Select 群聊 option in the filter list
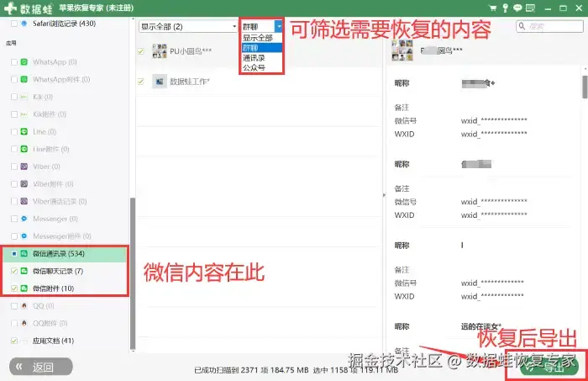The width and height of the screenshot is (588, 381). pyautogui.click(x=261, y=48)
